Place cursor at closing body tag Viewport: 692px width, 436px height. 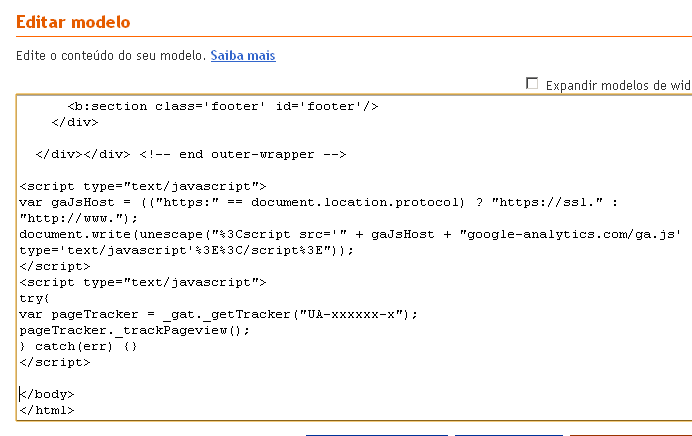[47, 394]
